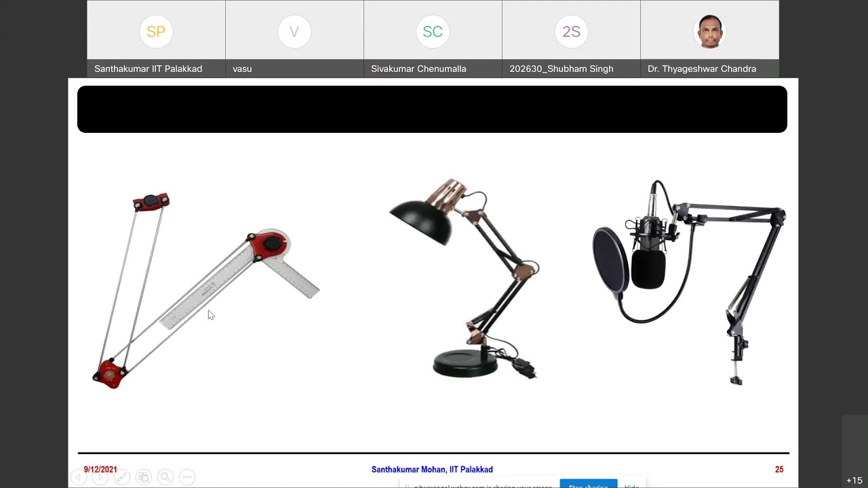Click the desk lamp image
The width and height of the screenshot is (868, 488).
click(465, 279)
